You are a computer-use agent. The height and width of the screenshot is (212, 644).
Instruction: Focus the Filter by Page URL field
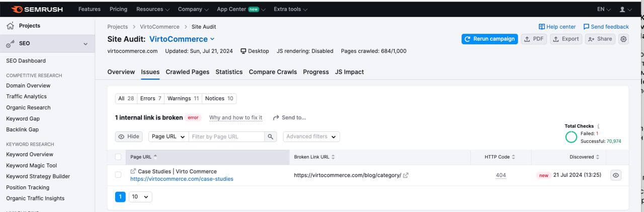(x=226, y=136)
